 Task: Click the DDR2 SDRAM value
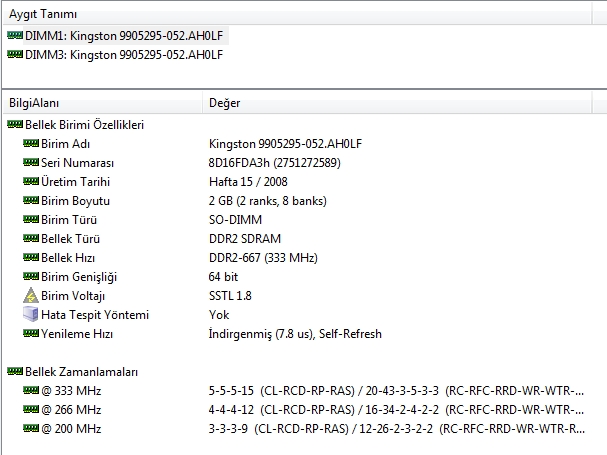(x=245, y=239)
